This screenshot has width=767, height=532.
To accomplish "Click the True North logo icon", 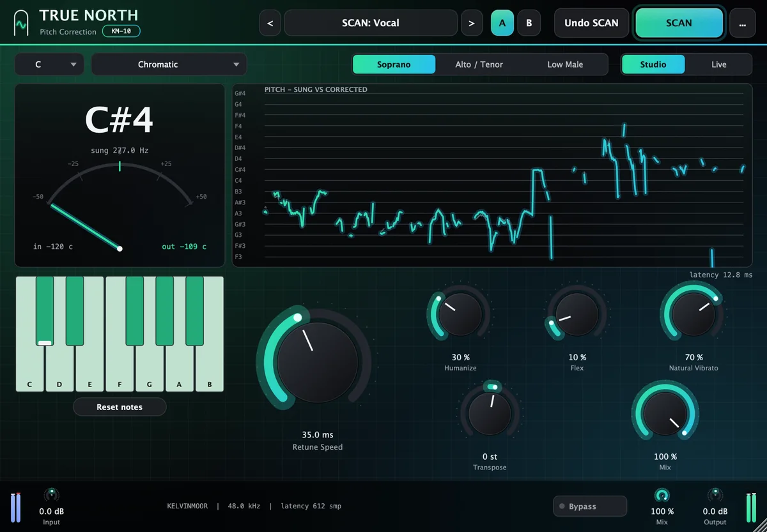I will (x=22, y=23).
